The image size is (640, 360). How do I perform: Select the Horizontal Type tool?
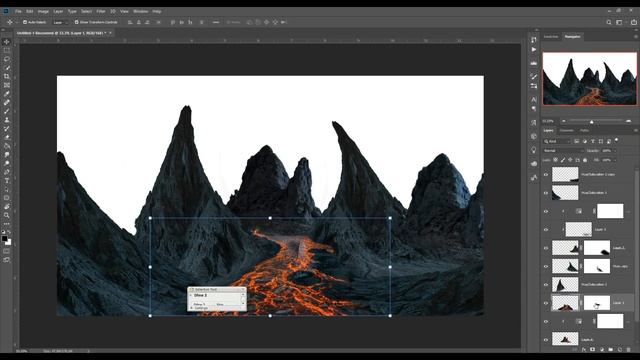click(7, 181)
